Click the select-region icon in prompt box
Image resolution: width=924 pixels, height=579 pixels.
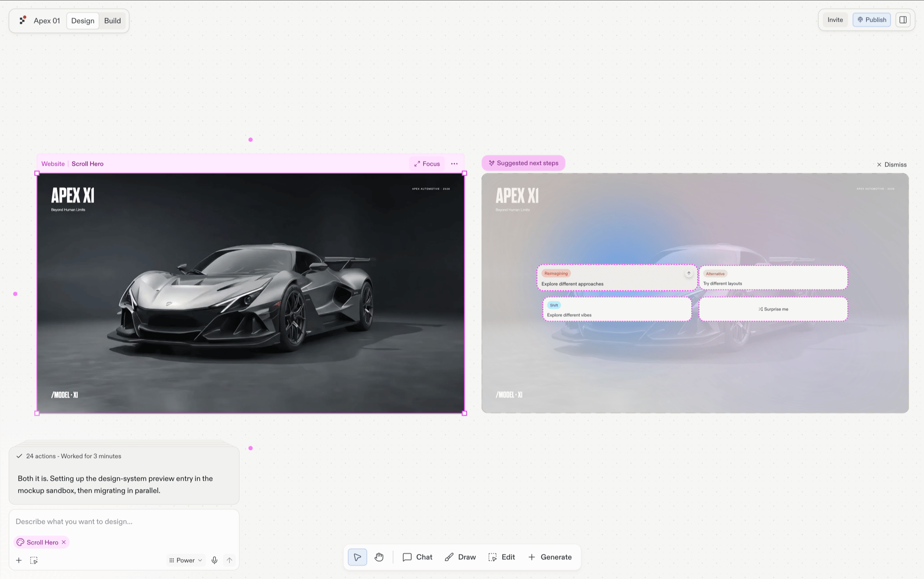[x=34, y=561]
